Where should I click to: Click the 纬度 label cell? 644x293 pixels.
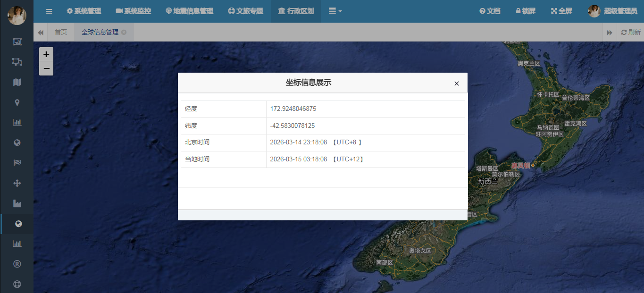224,126
